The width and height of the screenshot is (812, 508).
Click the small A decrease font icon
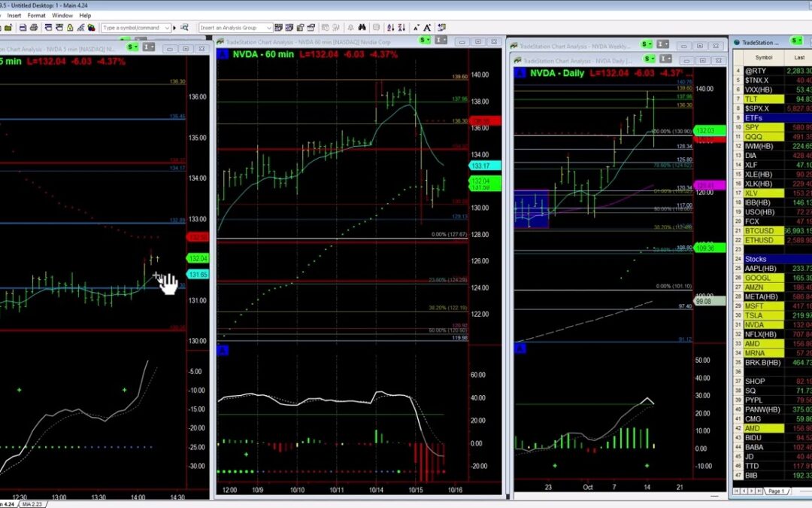pyautogui.click(x=416, y=28)
